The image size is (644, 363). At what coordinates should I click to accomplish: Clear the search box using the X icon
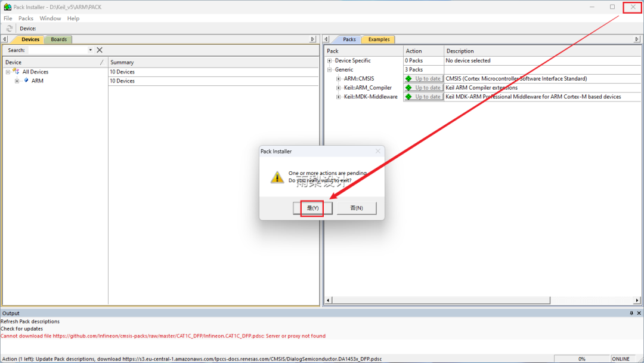point(99,50)
